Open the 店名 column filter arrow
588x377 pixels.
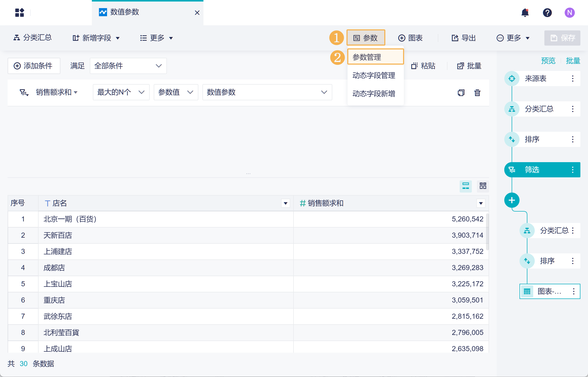point(285,203)
